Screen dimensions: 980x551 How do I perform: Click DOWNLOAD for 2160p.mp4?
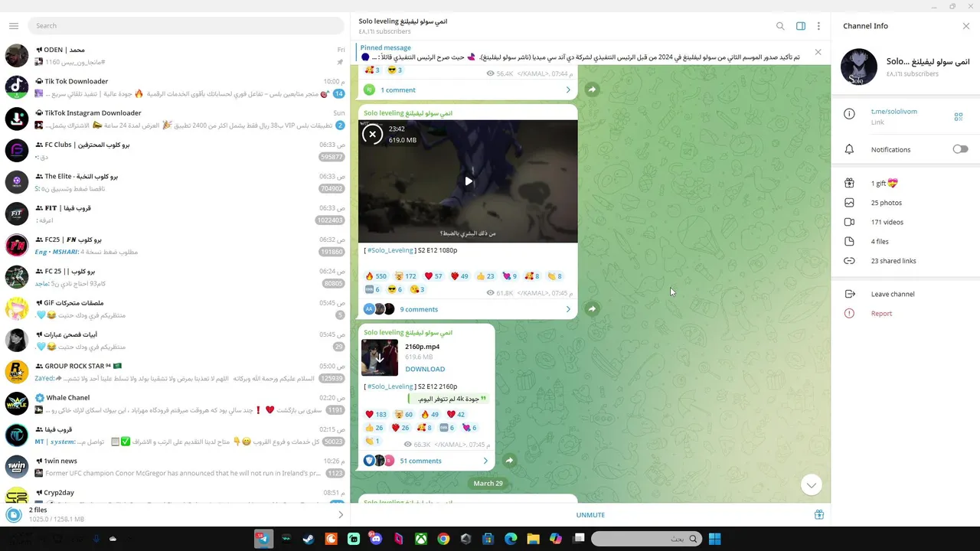click(425, 369)
